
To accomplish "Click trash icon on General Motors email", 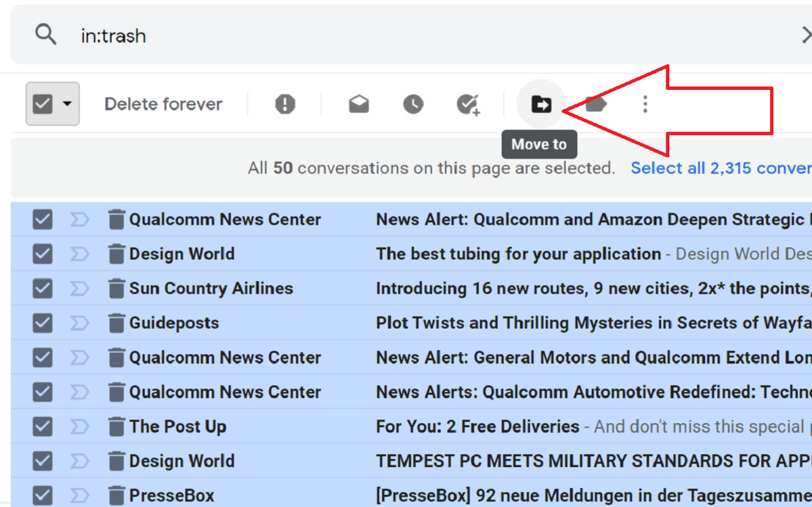I will [116, 357].
